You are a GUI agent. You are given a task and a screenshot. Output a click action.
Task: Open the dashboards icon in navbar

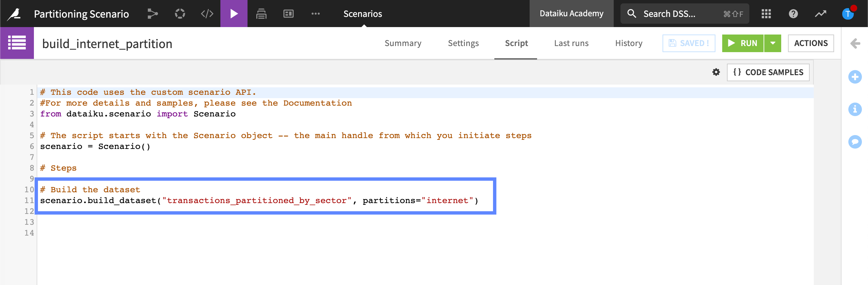288,14
